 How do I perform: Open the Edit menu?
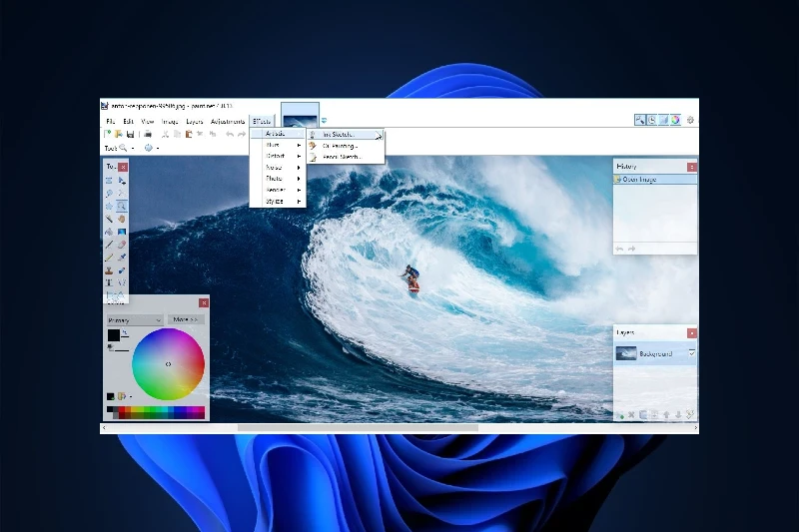[128, 122]
